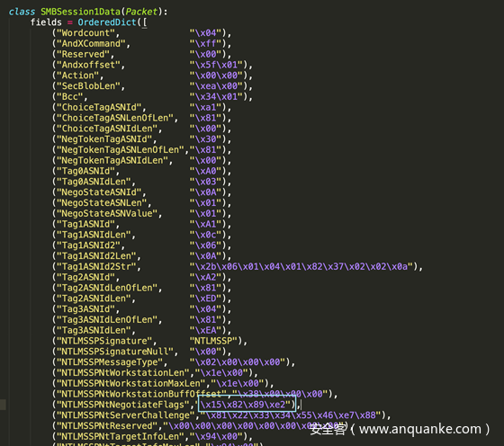Click the "Action" field name
The width and height of the screenshot is (504, 446).
[77, 76]
